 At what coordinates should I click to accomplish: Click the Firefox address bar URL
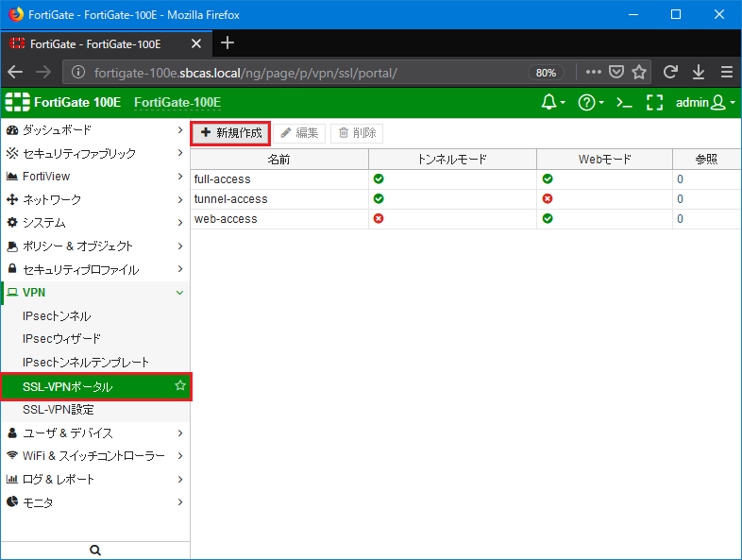click(245, 73)
